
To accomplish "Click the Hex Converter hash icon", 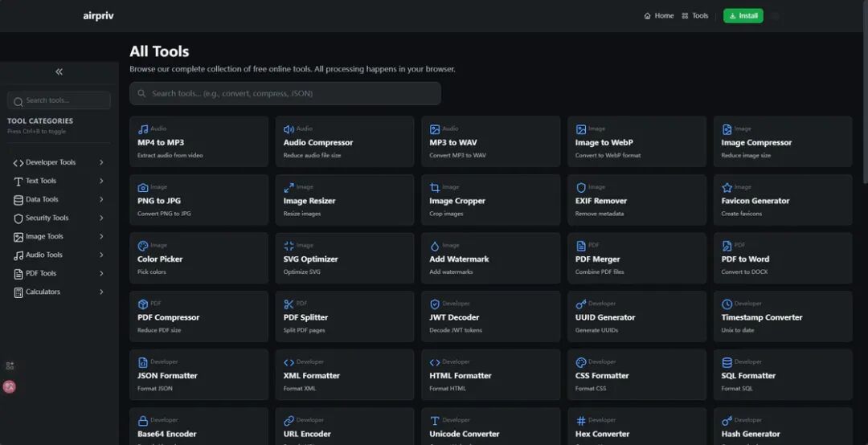I will pos(581,421).
